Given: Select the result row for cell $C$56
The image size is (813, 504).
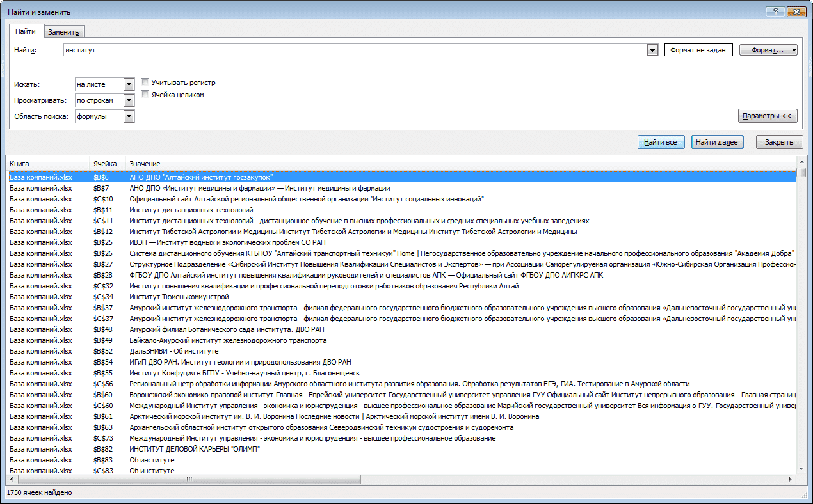Looking at the screenshot, I should (x=401, y=384).
